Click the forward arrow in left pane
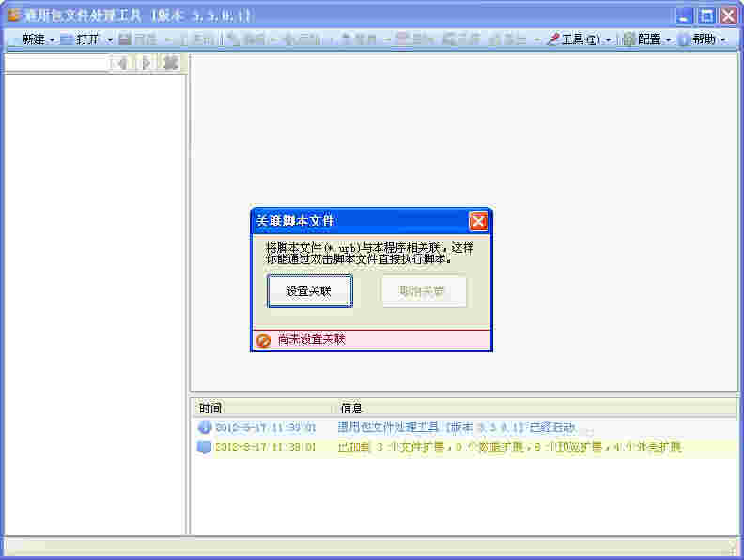 point(147,63)
